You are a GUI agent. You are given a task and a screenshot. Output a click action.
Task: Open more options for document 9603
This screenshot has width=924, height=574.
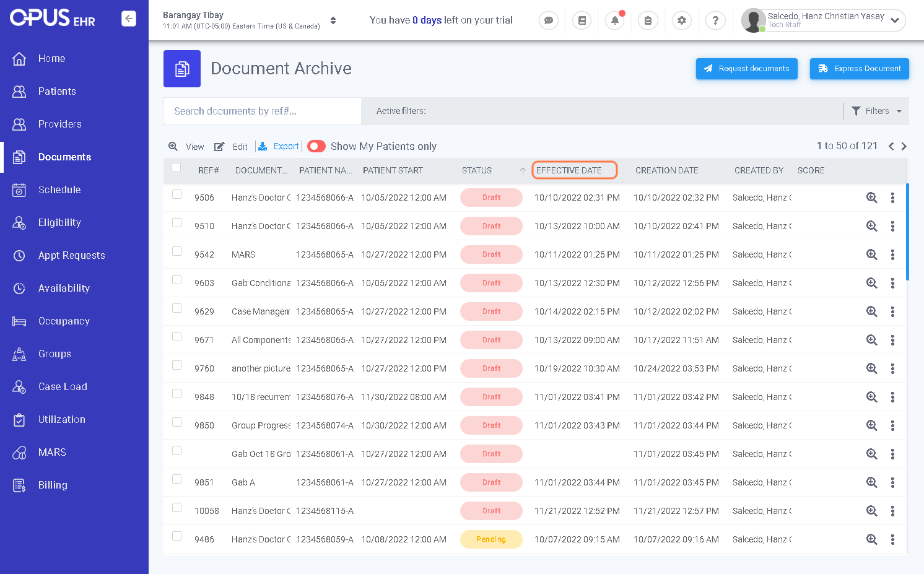[892, 283]
